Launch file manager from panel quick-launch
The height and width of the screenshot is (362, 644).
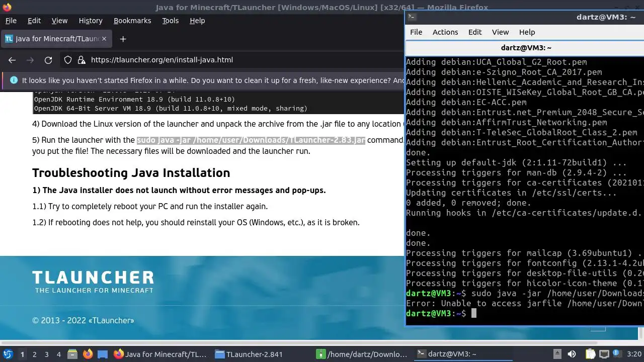coord(72,354)
